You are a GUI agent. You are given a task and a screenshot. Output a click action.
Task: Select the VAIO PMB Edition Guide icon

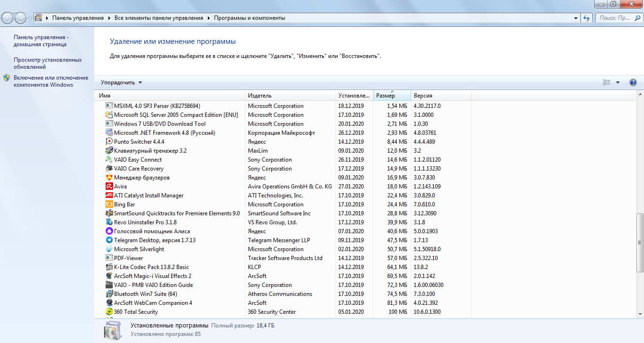coord(109,285)
